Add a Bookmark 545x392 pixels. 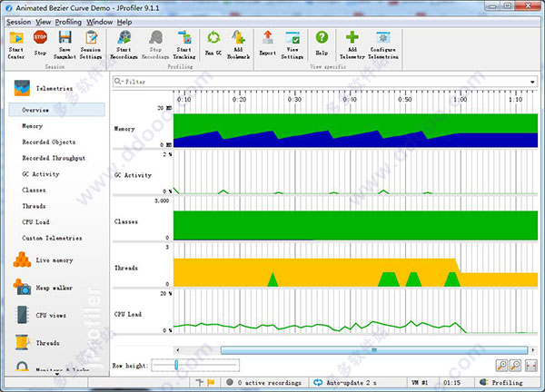point(238,45)
